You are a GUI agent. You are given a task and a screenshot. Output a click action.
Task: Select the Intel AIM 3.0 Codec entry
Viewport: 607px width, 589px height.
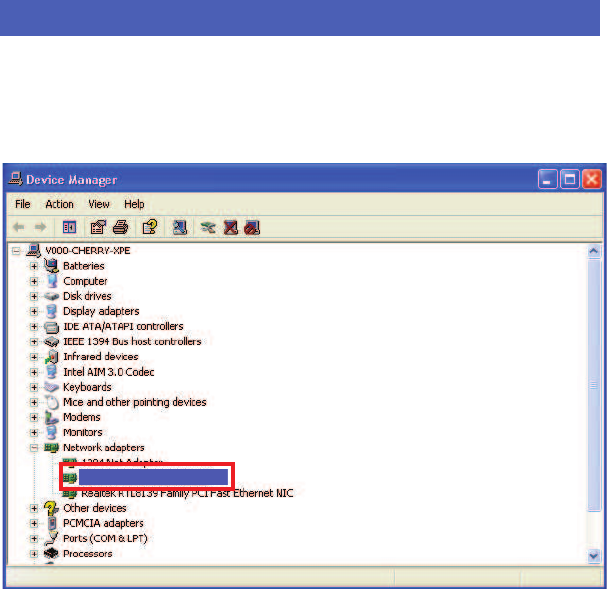(108, 372)
